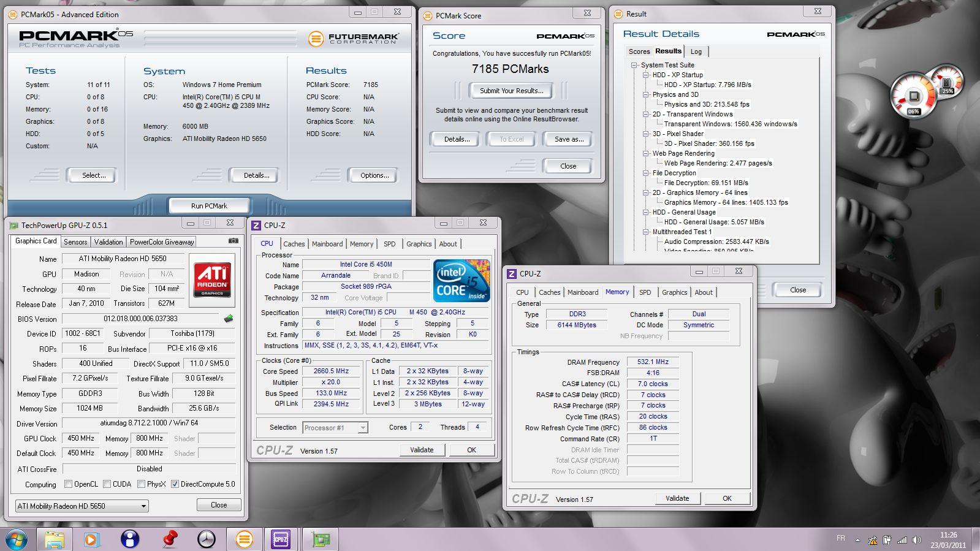Screen dimensions: 980x551
Task: Collapse the Physics and 3D node
Action: pos(646,94)
